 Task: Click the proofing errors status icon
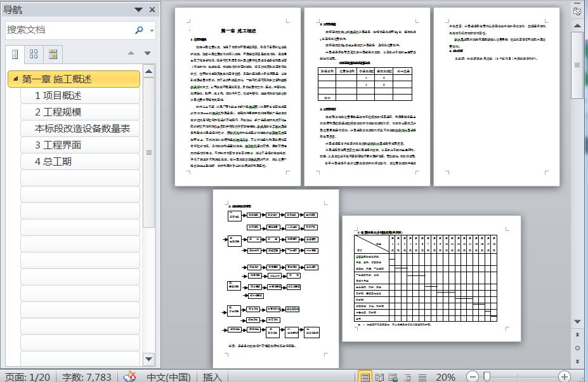coord(130,376)
